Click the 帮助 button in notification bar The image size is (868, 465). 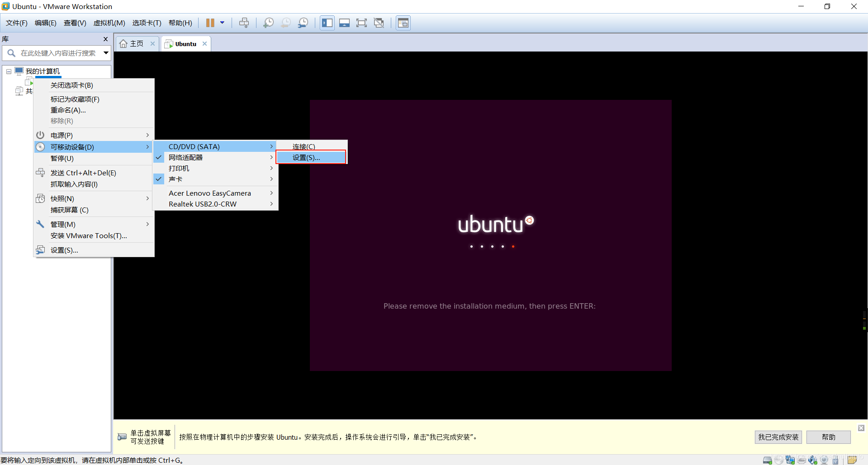(x=829, y=437)
